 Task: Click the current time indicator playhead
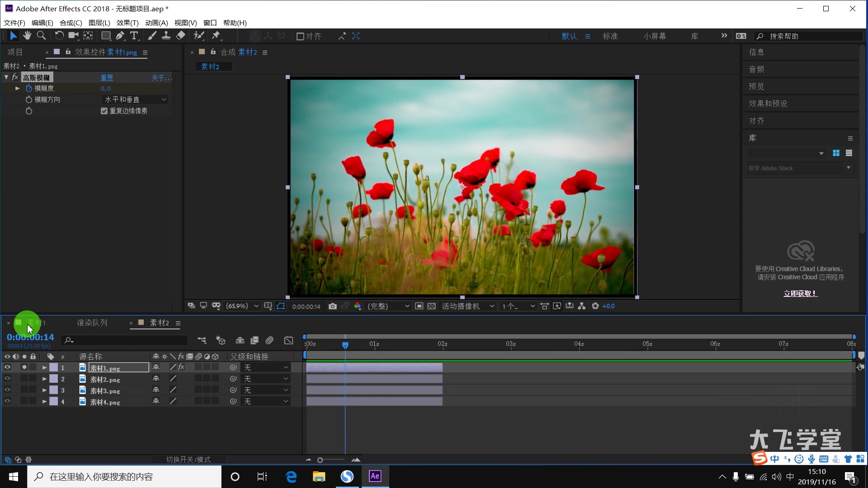pos(345,345)
